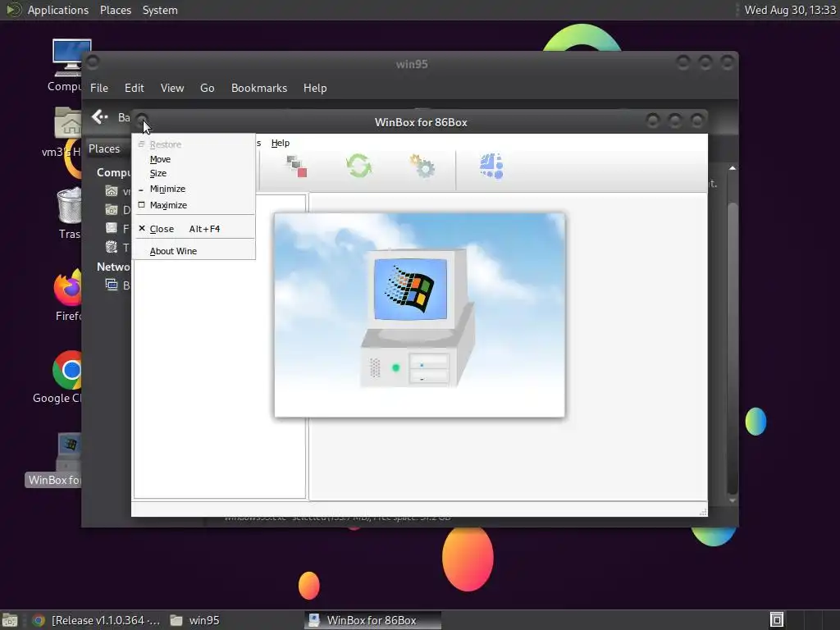The width and height of the screenshot is (840, 630).
Task: Select Minimize in the window menu
Action: pyautogui.click(x=167, y=189)
